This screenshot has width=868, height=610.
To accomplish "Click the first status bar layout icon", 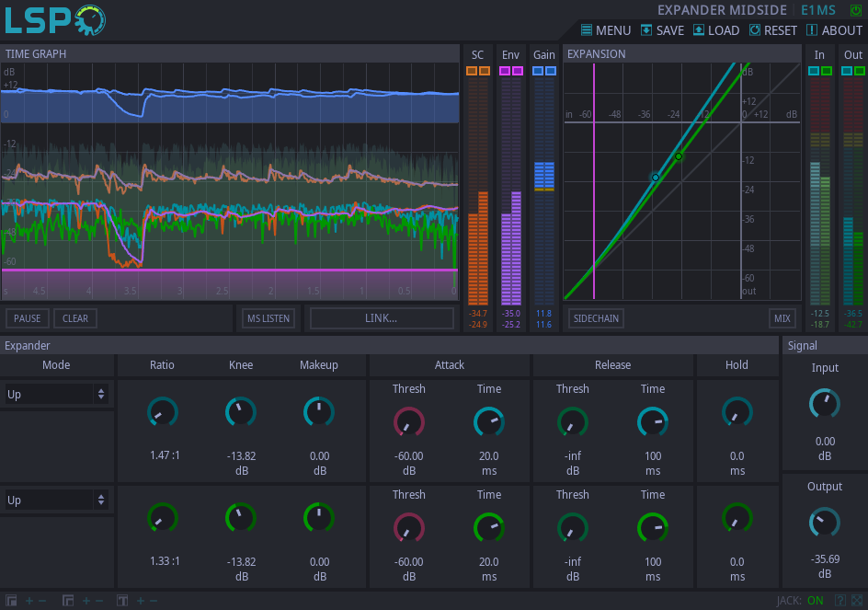I will click(11, 601).
